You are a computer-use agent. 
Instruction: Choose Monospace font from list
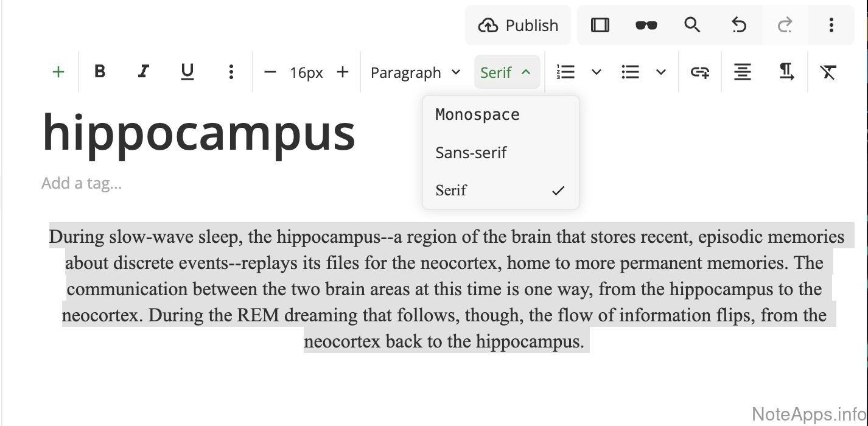[477, 115]
